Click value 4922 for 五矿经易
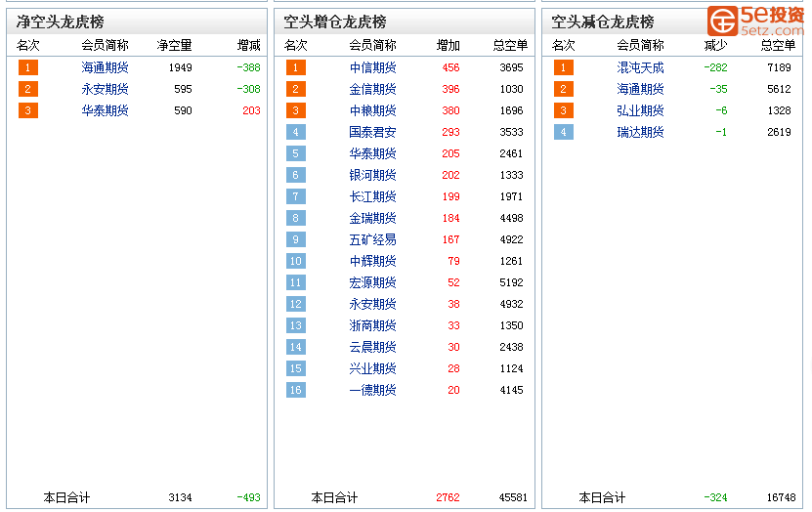812x512 pixels. (x=511, y=239)
